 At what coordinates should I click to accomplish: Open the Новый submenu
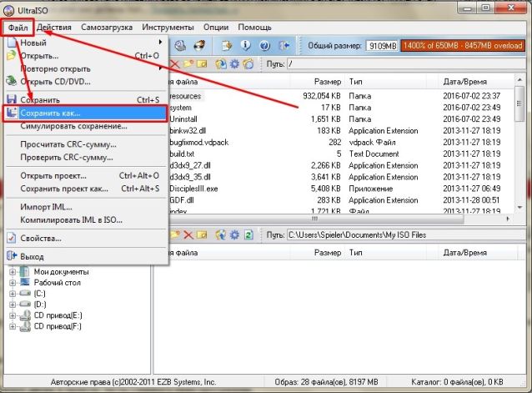[x=86, y=43]
